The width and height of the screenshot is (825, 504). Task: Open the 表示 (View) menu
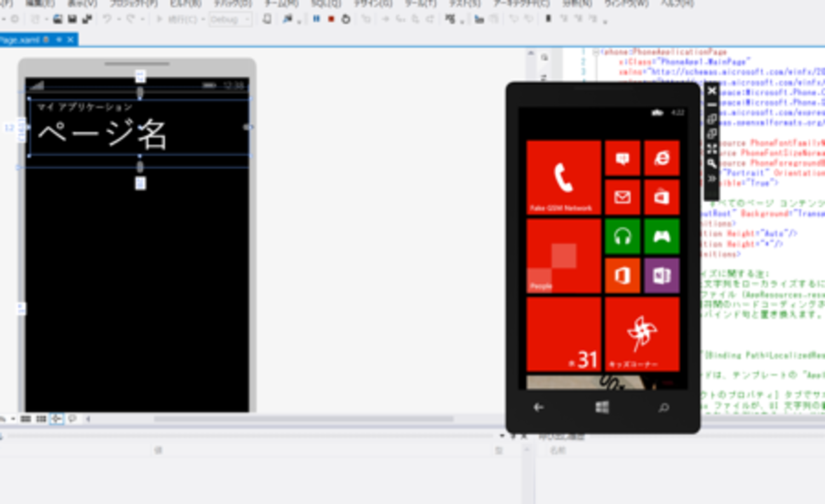(82, 4)
